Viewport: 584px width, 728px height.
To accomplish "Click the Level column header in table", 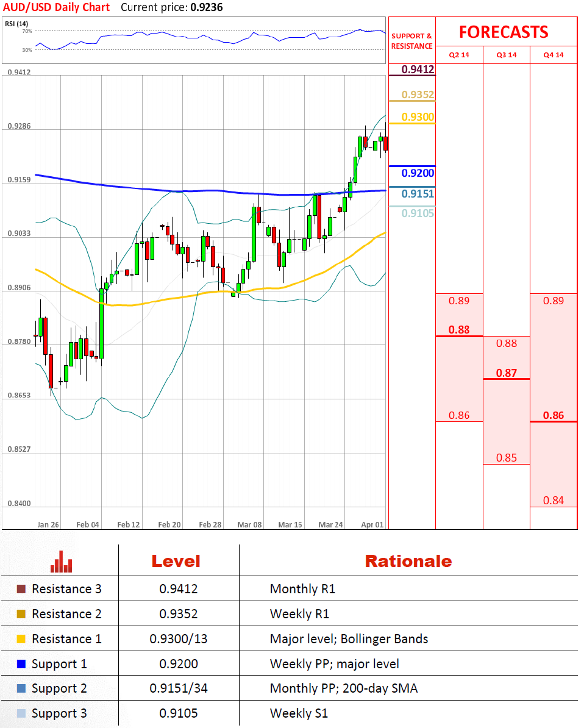I will [176, 561].
